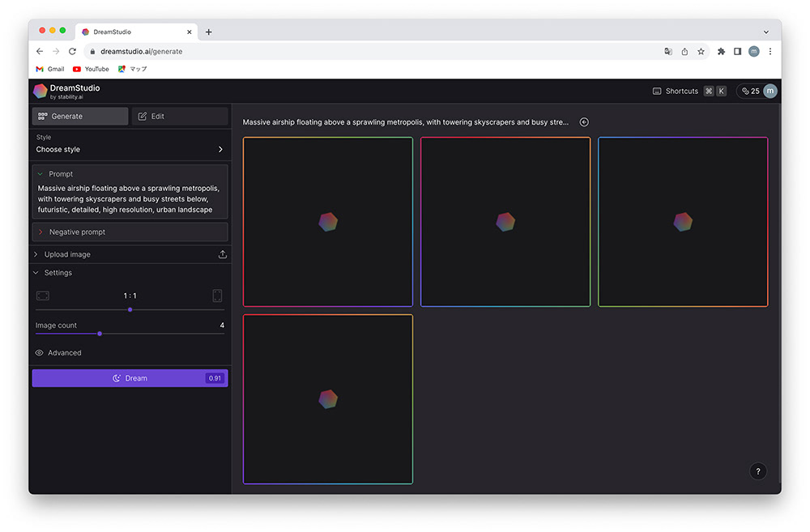Select the third generating image tile
The image size is (810, 532).
point(683,222)
